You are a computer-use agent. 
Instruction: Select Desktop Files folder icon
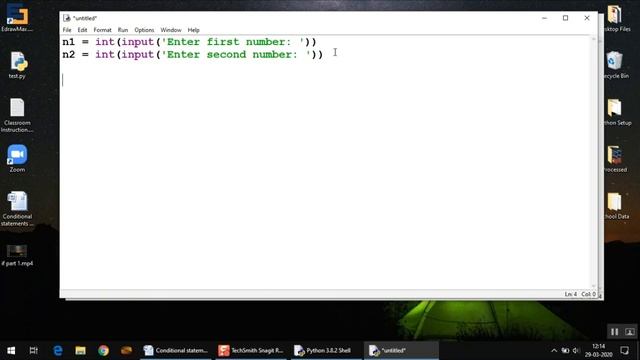click(x=615, y=18)
